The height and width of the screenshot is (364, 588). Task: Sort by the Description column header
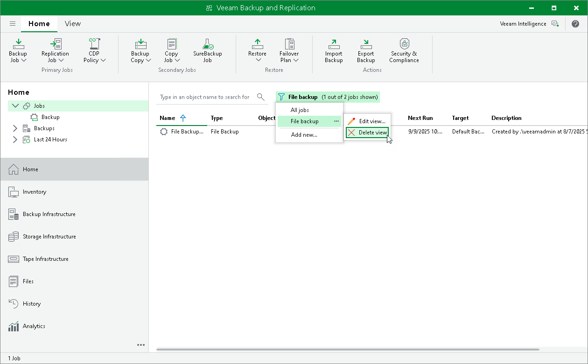tap(506, 118)
